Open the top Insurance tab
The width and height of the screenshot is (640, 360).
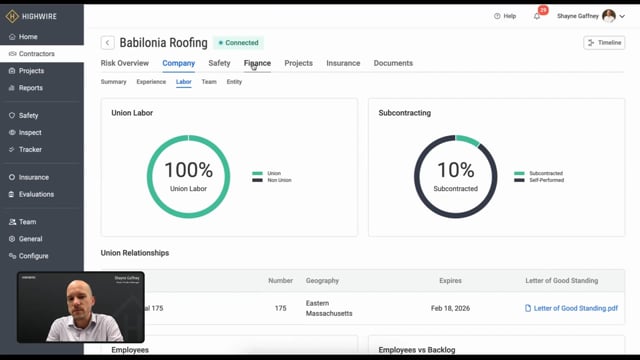pyautogui.click(x=343, y=63)
